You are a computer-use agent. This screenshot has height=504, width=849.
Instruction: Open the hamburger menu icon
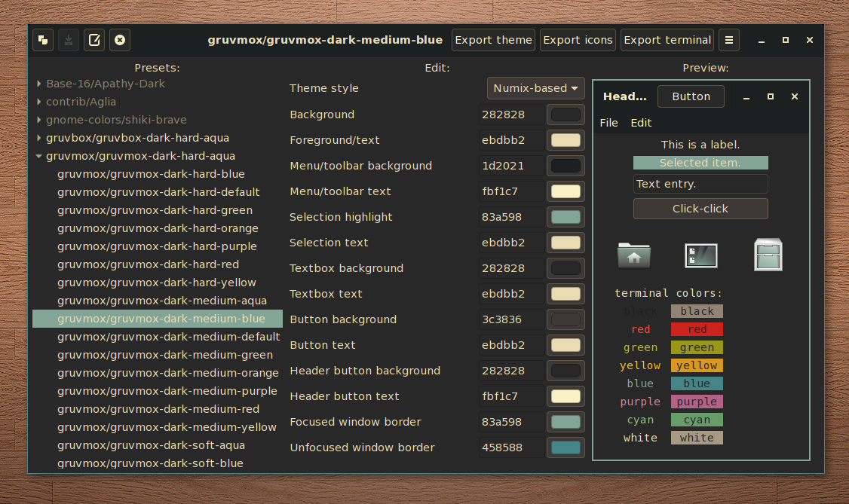click(x=729, y=40)
